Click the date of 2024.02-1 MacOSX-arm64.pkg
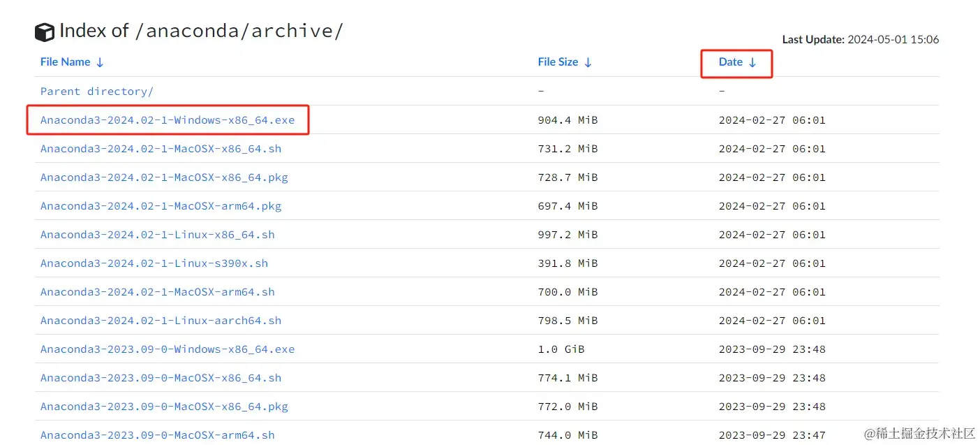Viewport: 980px width, 445px height. (x=772, y=205)
